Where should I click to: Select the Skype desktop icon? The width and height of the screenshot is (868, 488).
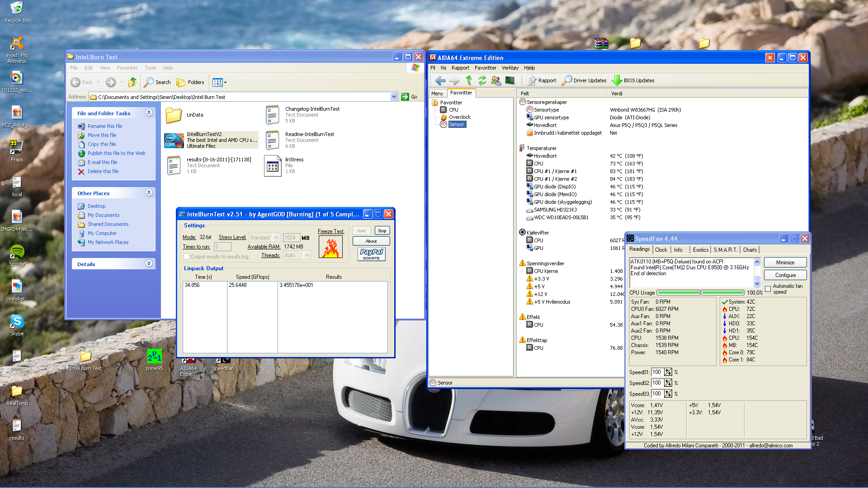(17, 325)
